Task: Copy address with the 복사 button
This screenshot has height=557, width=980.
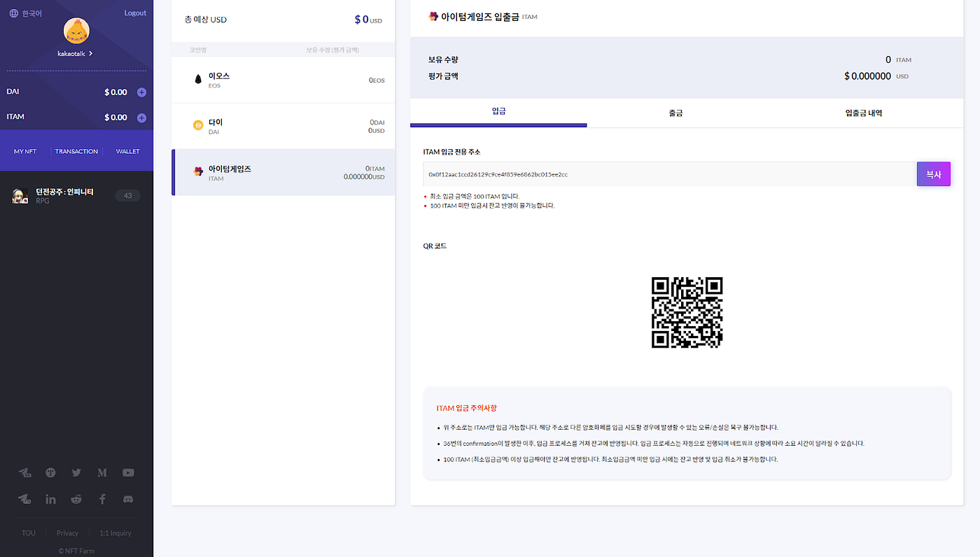Action: click(x=933, y=174)
